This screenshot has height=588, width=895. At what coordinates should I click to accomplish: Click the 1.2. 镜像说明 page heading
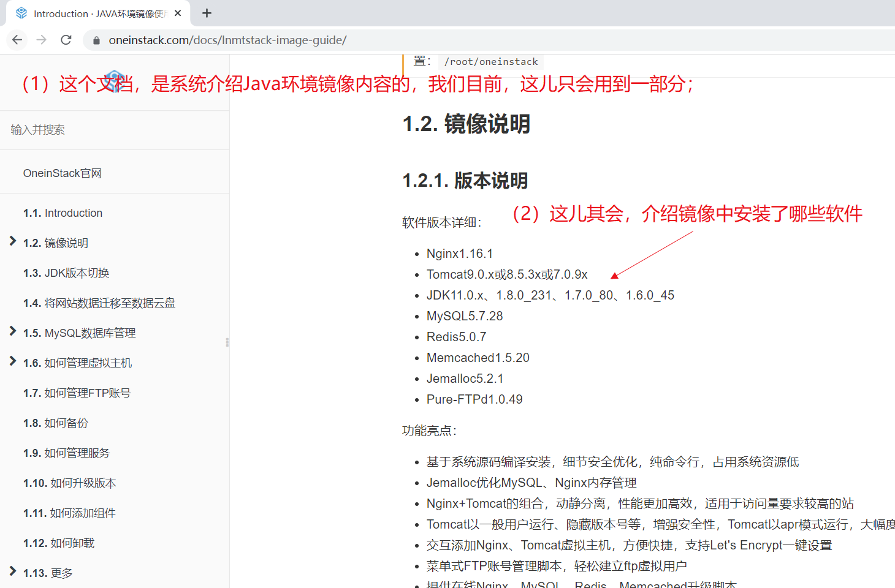click(467, 124)
